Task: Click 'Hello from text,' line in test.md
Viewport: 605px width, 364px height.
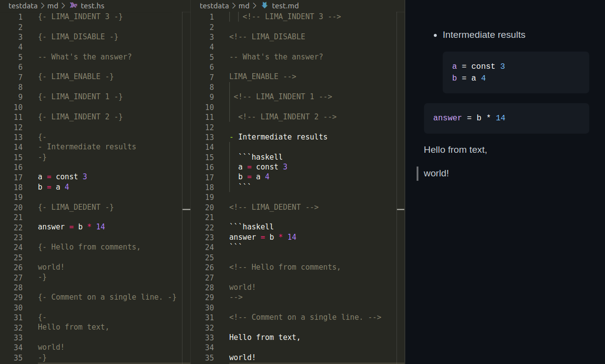Action: (x=265, y=337)
